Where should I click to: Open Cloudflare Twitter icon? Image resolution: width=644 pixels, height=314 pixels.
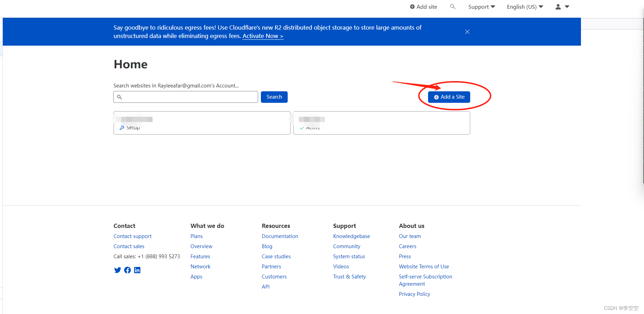pyautogui.click(x=117, y=270)
